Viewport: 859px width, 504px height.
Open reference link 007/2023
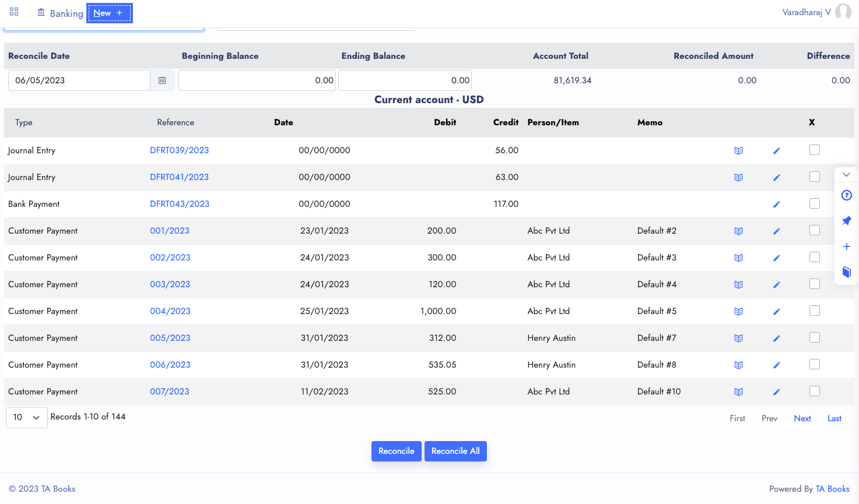[170, 392]
